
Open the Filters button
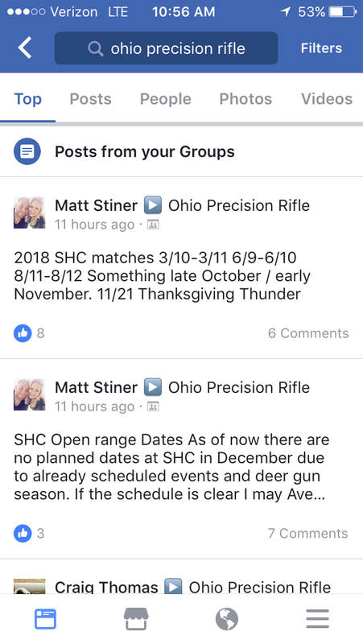(x=321, y=48)
